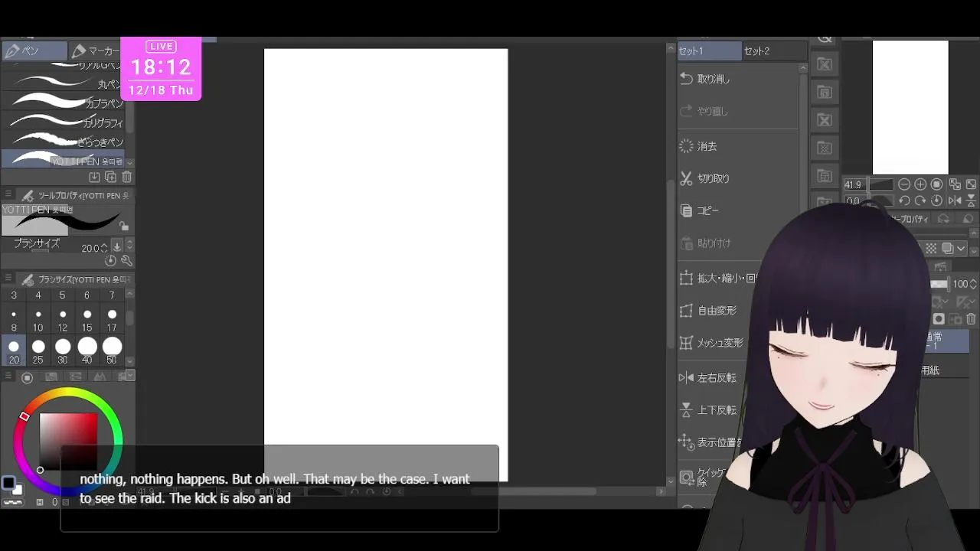Click the layer opacity 100 stepper
The height and width of the screenshot is (551, 980).
pos(974,284)
